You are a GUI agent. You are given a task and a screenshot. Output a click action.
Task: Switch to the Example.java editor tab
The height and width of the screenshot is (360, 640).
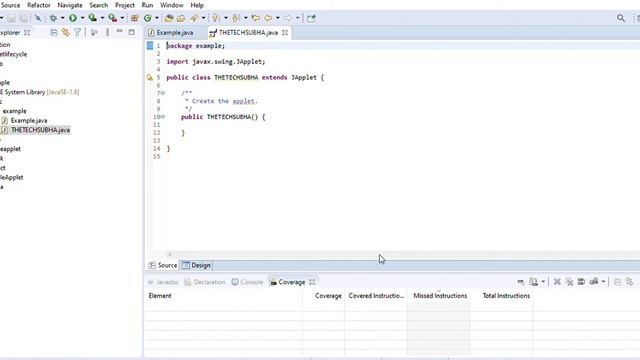click(x=175, y=32)
